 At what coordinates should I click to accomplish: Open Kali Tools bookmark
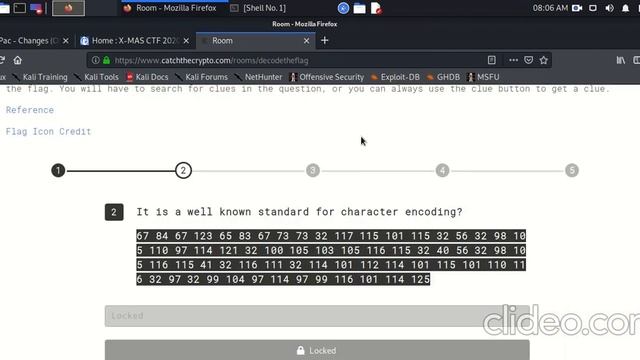pos(96,77)
